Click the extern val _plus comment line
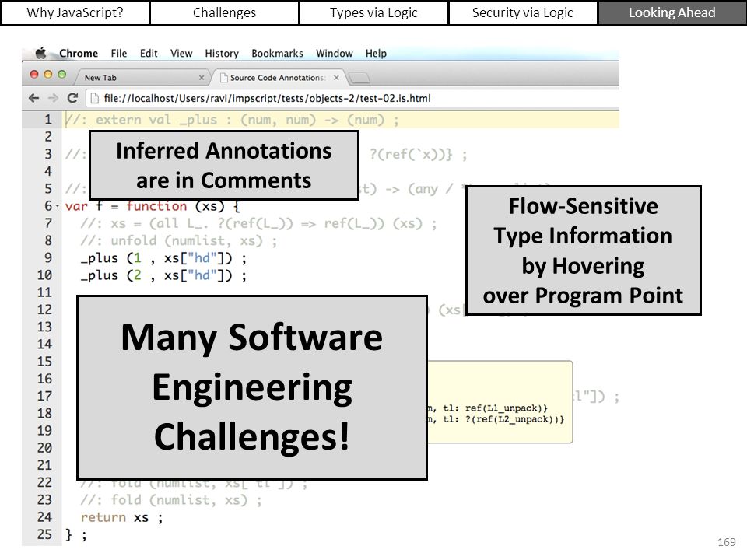This screenshot has height=560, width=747. click(232, 120)
